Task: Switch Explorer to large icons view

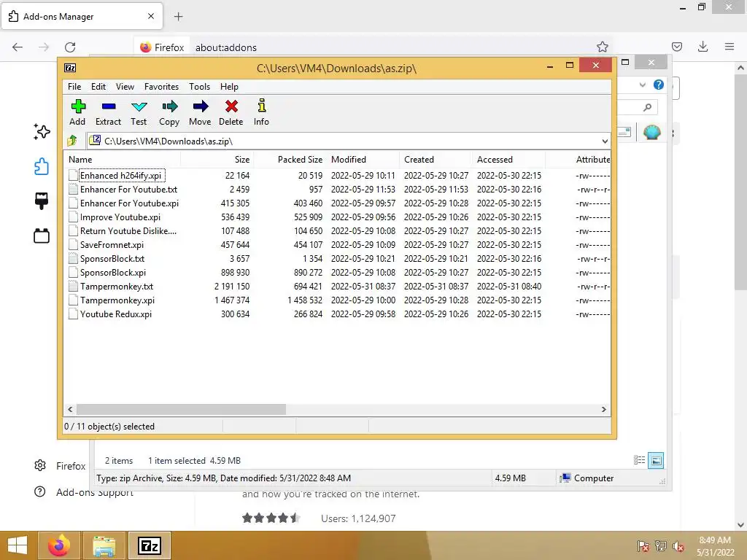Action: tap(656, 460)
